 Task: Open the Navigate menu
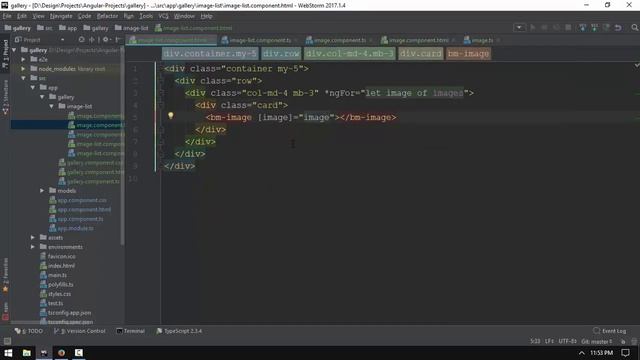61,16
